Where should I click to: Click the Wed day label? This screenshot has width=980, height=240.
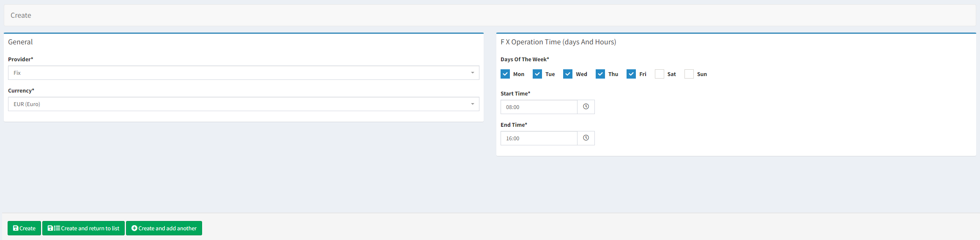coord(581,74)
